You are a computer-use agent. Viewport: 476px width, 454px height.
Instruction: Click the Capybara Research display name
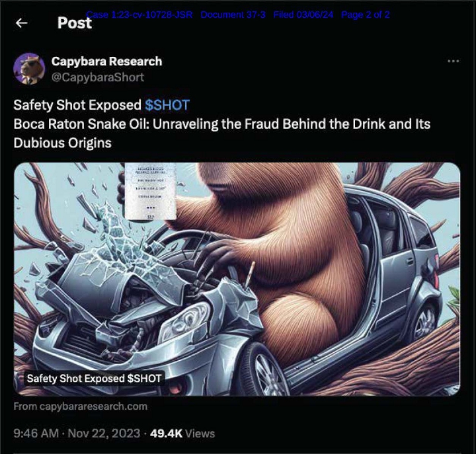106,61
